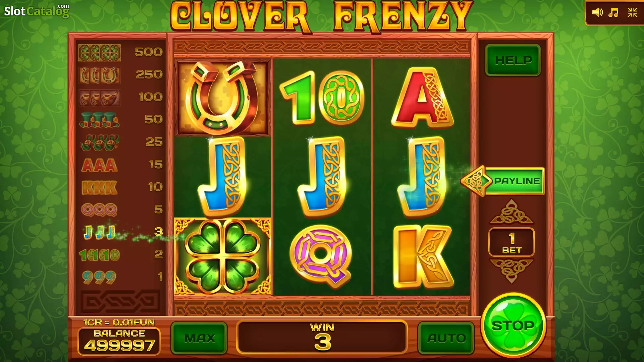Open the HELP screen
This screenshot has height=362, width=644.
(513, 60)
